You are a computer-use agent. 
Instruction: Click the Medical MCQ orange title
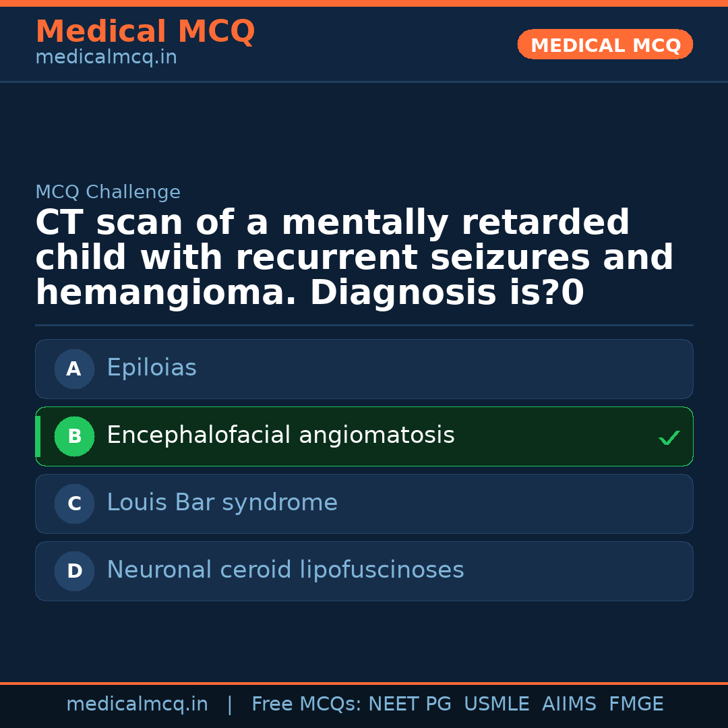[x=145, y=32]
